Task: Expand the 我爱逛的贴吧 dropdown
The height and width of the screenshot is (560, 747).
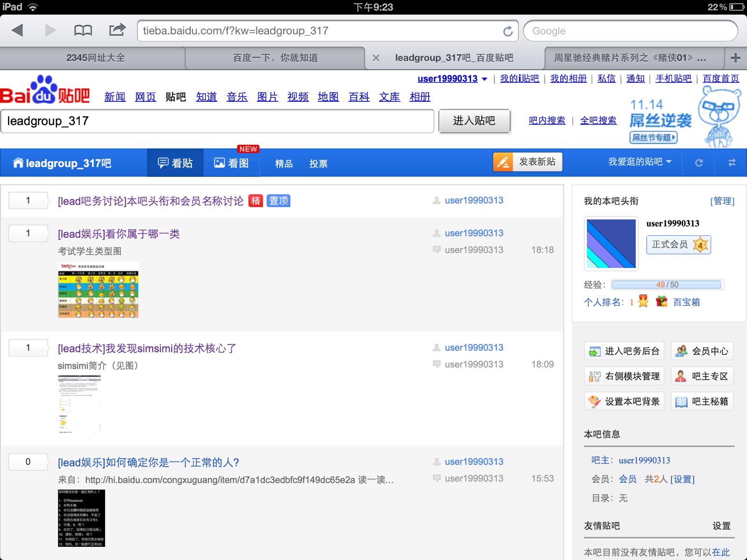Action: coord(640,162)
